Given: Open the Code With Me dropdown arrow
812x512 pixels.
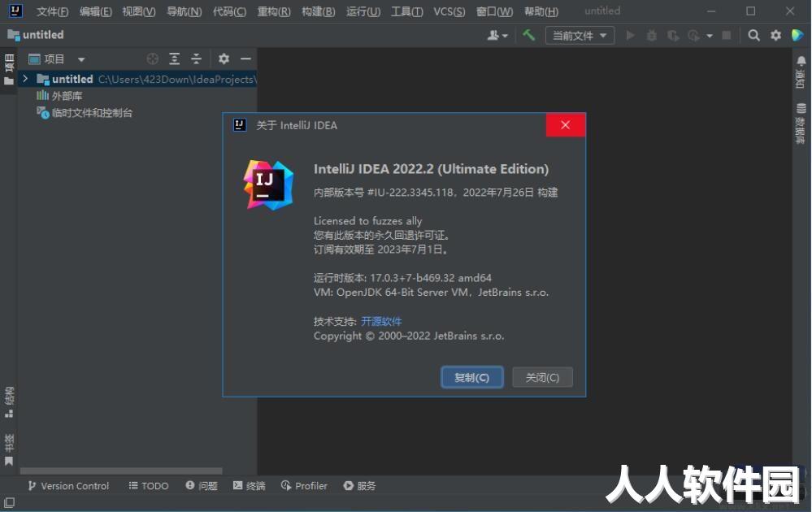Looking at the screenshot, I should tap(506, 36).
